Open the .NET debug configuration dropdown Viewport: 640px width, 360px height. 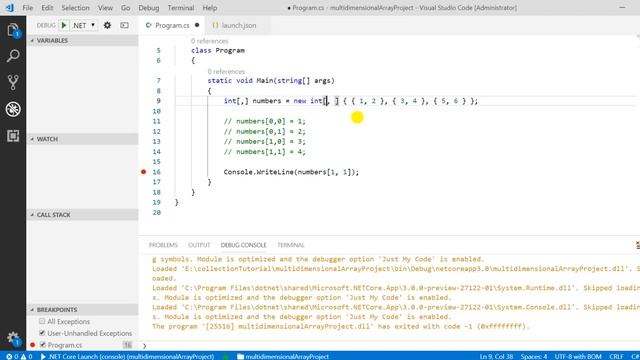[x=84, y=25]
